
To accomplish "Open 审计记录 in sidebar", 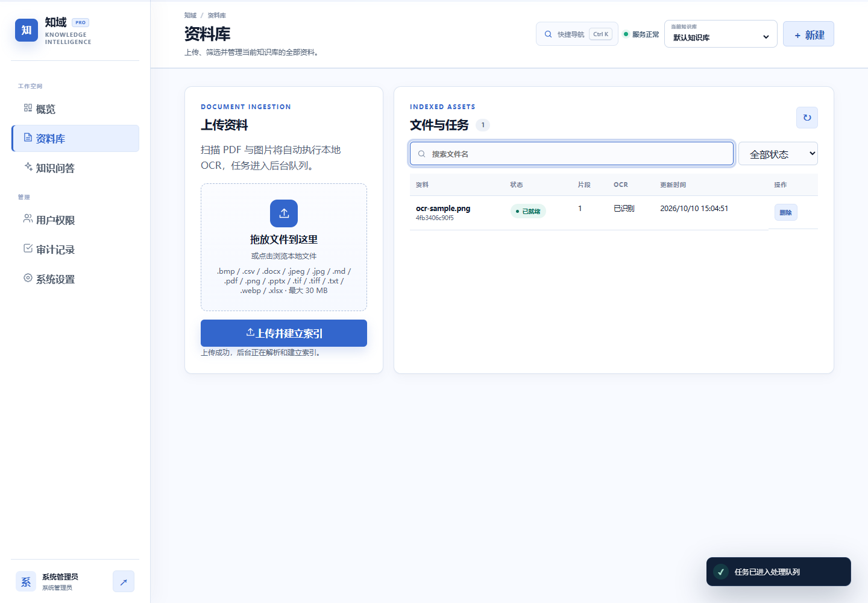I will point(75,250).
